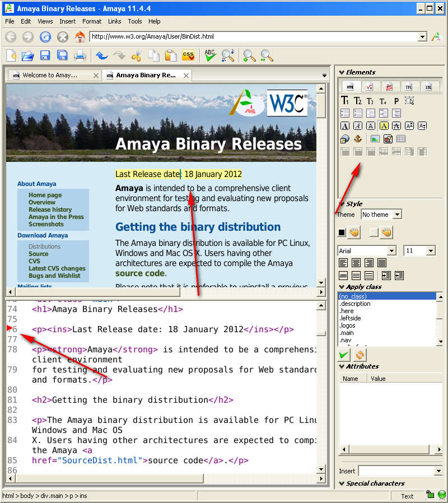Click the anchor link icon
448x503 pixels.
357,139
